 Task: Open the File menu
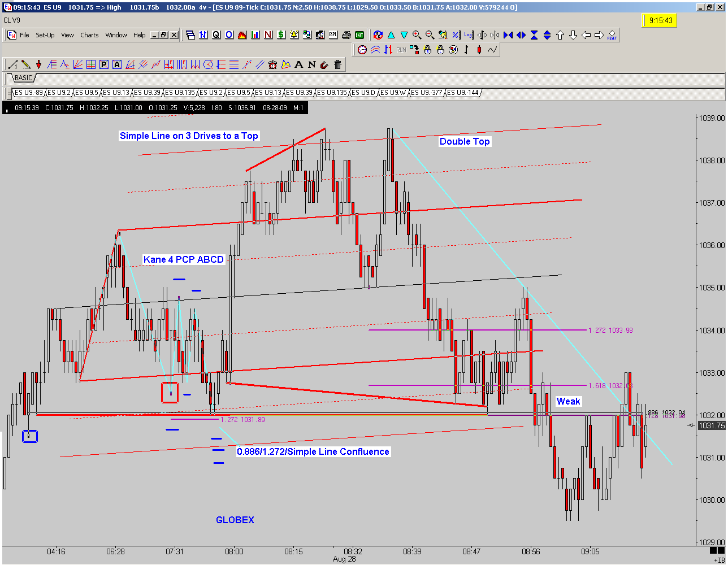24,35
